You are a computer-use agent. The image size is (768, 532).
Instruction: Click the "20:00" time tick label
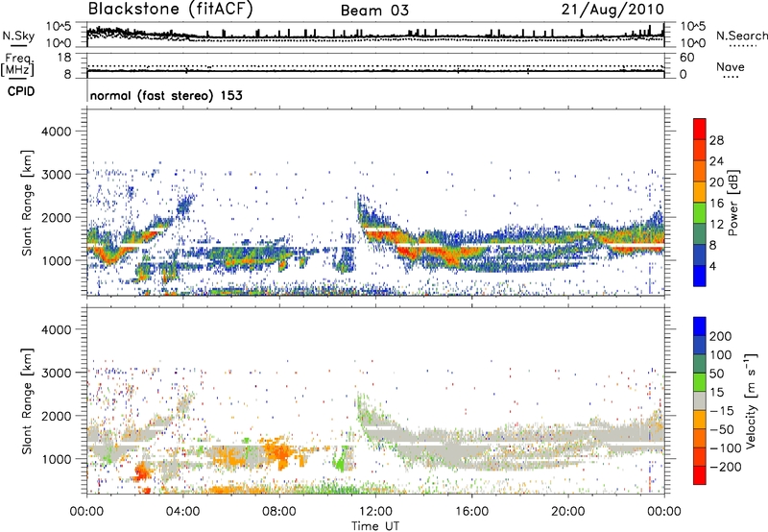coord(567,512)
